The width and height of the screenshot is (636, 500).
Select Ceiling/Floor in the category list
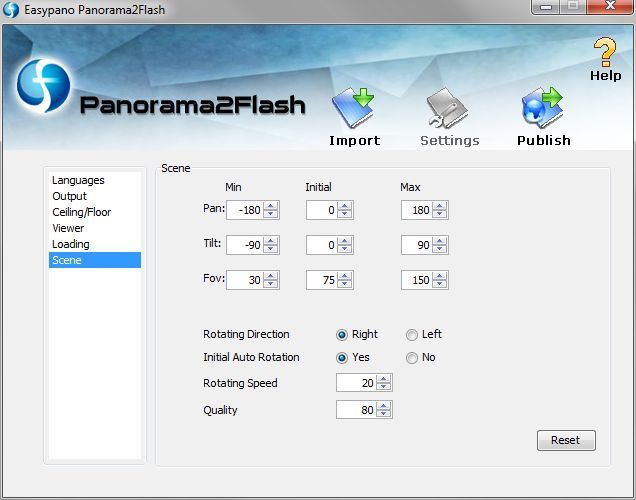[81, 212]
